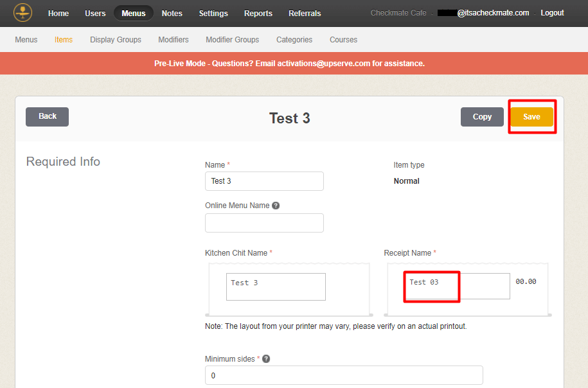This screenshot has height=388, width=588.
Task: Open the Modifier Groups tab
Action: [233, 40]
